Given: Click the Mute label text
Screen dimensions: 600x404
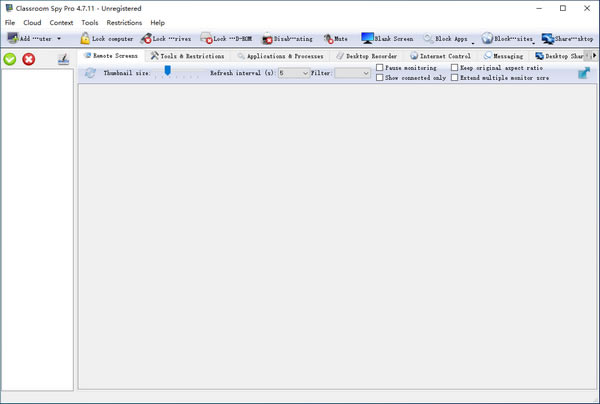Looking at the screenshot, I should 341,39.
